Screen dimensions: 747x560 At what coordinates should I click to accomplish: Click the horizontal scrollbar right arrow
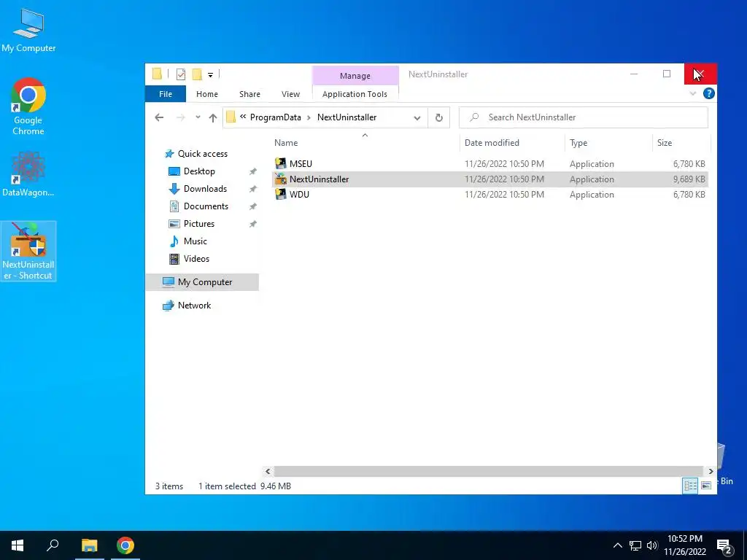711,471
